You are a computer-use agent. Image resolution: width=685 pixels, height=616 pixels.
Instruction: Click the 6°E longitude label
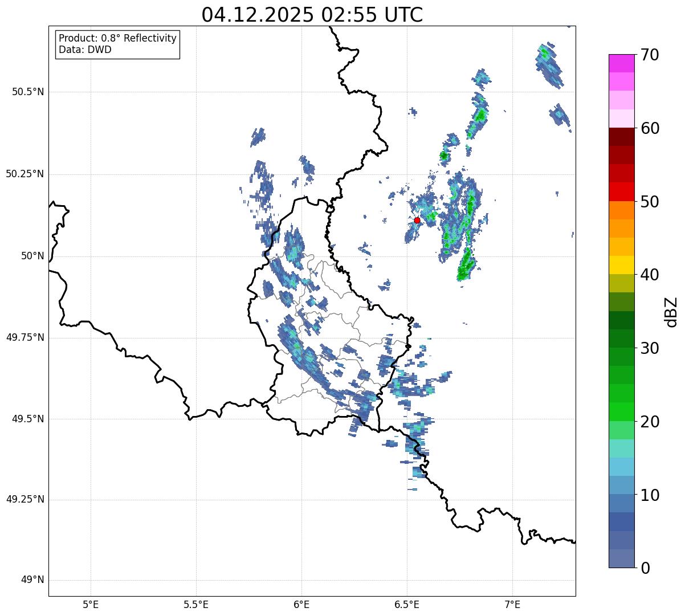301,604
